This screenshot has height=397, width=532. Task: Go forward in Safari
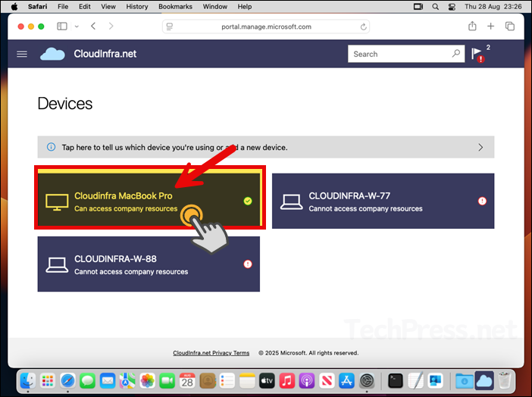click(x=111, y=26)
